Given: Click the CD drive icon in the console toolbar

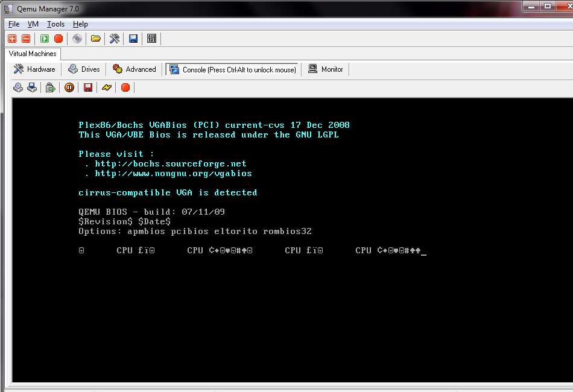Looking at the screenshot, I should [x=18, y=87].
